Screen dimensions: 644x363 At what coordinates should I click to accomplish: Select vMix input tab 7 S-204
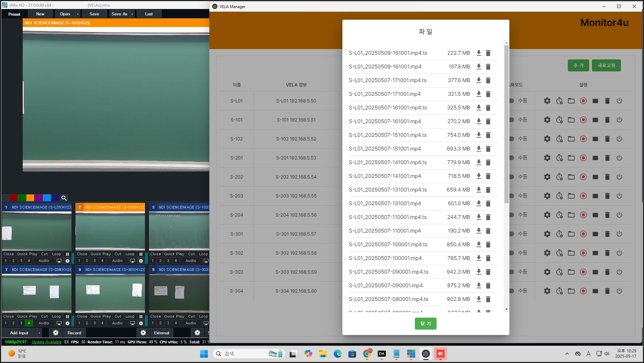tap(37, 270)
